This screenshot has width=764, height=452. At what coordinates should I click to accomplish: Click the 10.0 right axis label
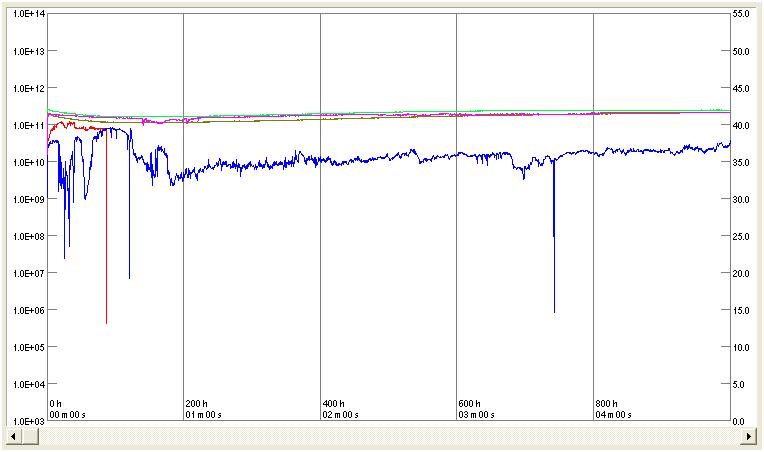point(741,347)
